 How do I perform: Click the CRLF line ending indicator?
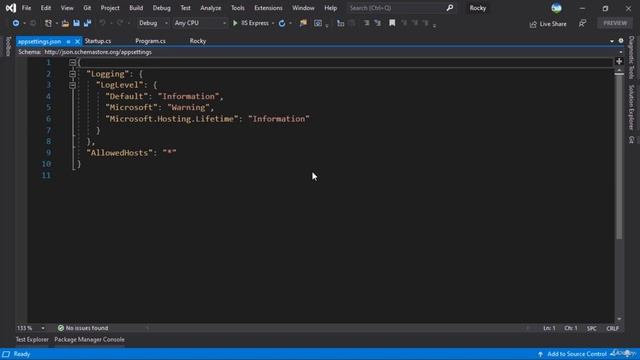(612, 328)
